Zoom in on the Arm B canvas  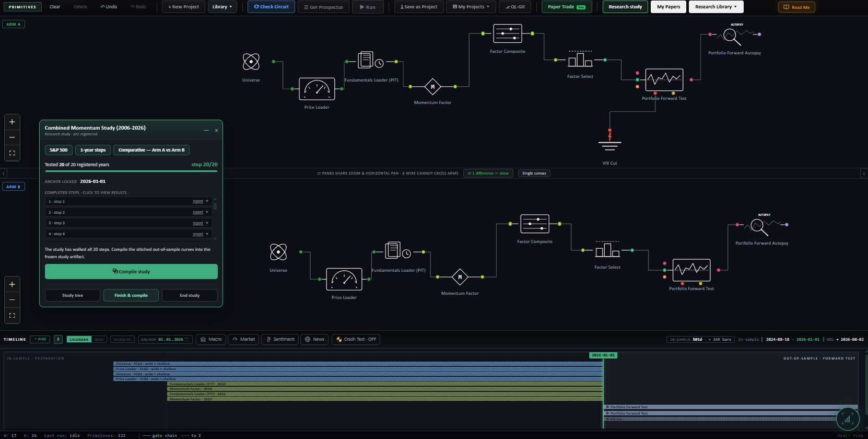(12, 284)
